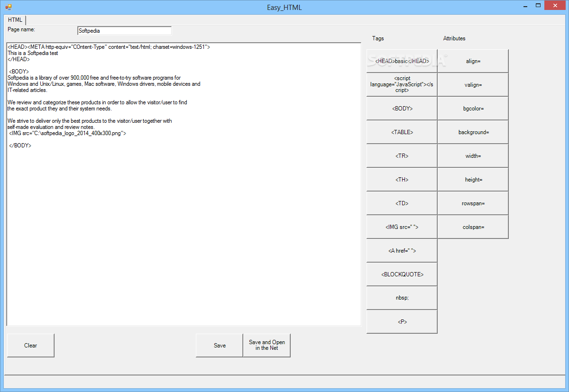Insert the <TR> tag

pyautogui.click(x=402, y=156)
